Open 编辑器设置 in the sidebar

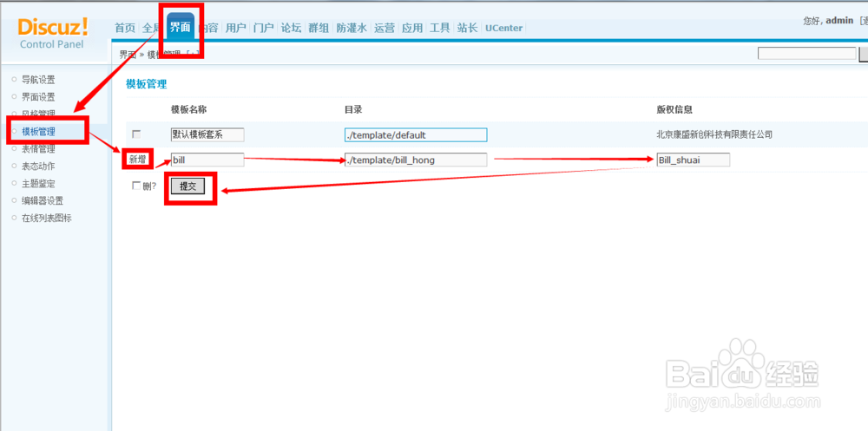coord(42,200)
